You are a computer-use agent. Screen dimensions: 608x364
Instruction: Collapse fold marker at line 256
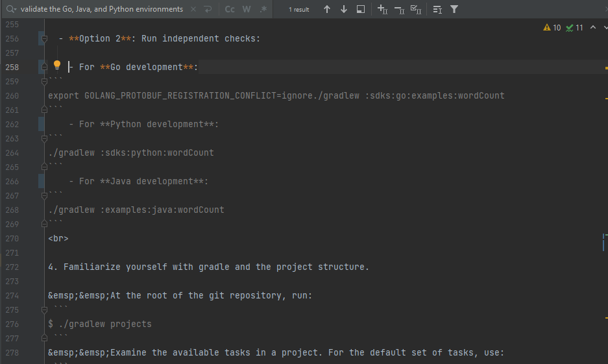pyautogui.click(x=44, y=39)
